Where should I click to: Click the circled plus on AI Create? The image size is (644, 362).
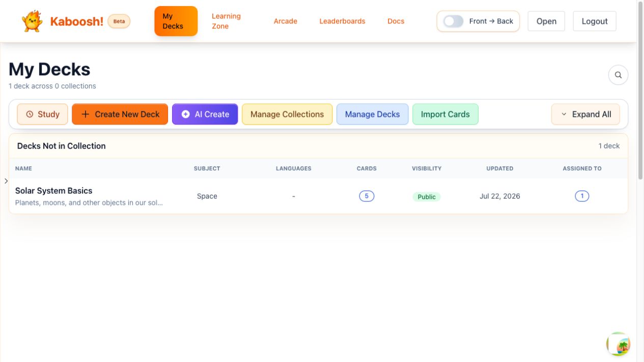(186, 114)
